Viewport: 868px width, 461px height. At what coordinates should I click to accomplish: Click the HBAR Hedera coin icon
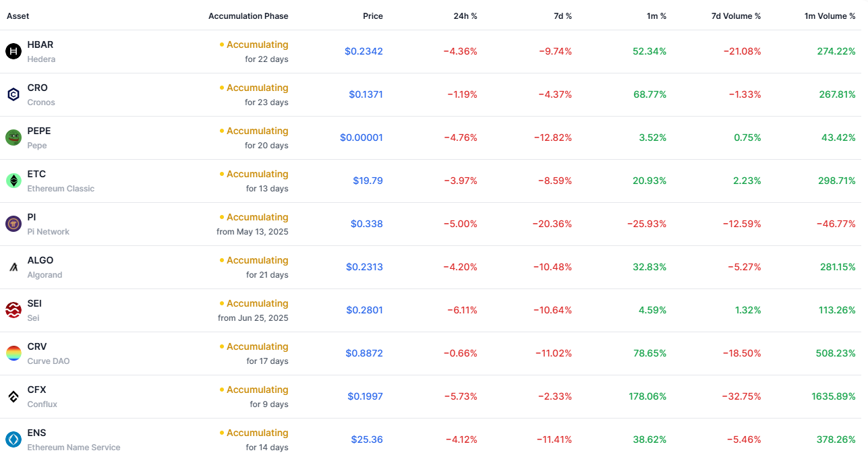click(x=13, y=51)
